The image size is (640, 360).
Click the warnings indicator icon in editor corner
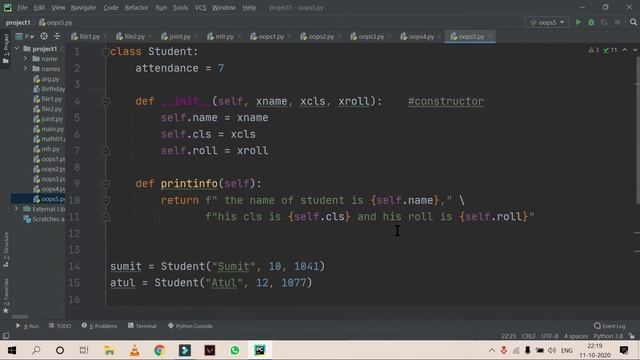(x=593, y=50)
